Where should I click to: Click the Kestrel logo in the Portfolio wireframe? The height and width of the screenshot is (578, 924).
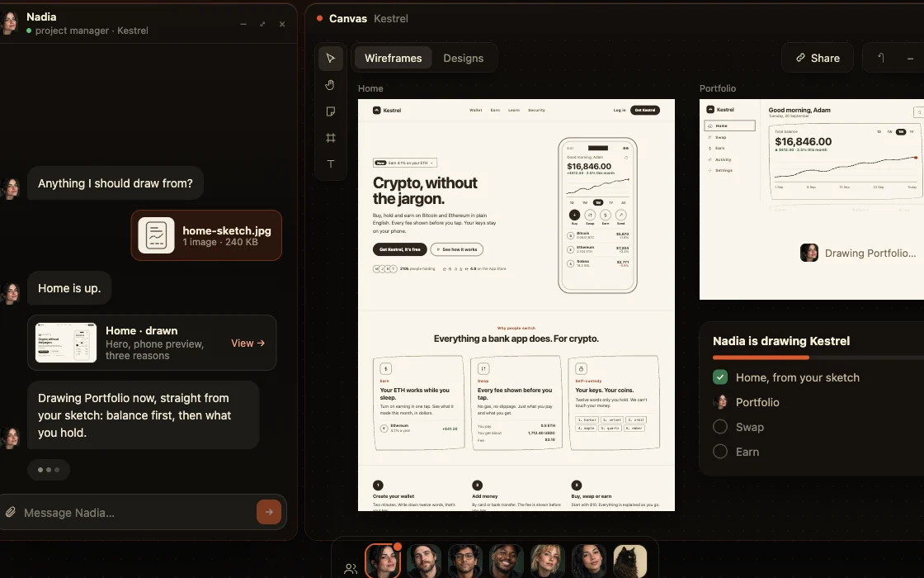point(720,110)
